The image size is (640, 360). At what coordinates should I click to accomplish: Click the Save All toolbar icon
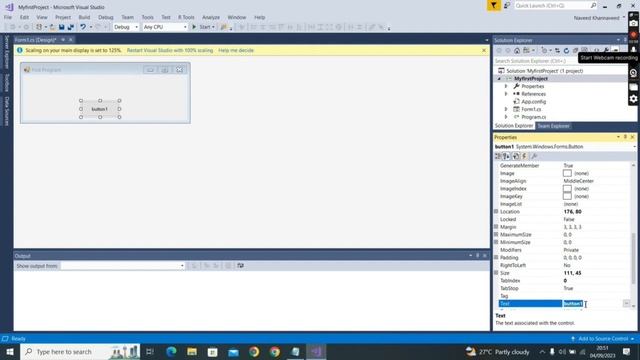pyautogui.click(x=71, y=27)
